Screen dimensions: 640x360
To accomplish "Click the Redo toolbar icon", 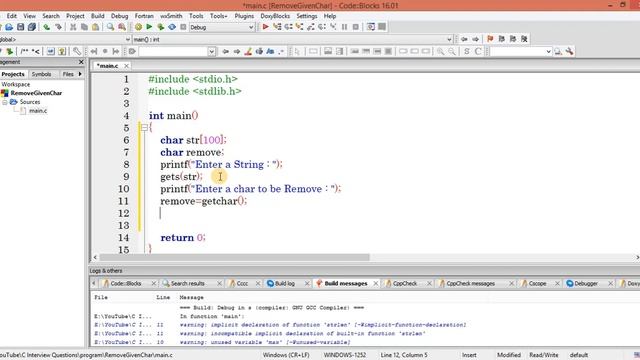I will (x=58, y=27).
